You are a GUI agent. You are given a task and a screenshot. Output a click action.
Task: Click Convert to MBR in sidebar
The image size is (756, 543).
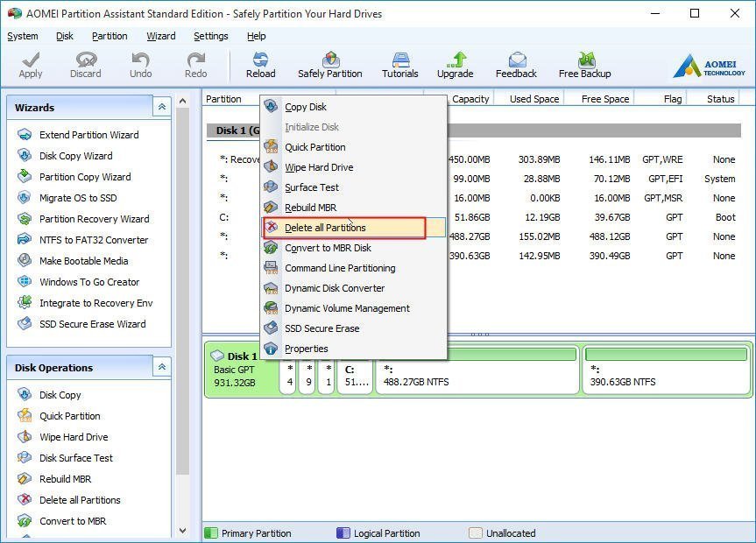(61, 521)
